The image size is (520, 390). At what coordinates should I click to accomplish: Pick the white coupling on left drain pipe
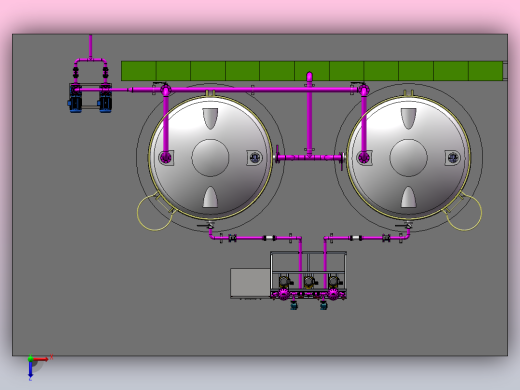[x=269, y=238]
